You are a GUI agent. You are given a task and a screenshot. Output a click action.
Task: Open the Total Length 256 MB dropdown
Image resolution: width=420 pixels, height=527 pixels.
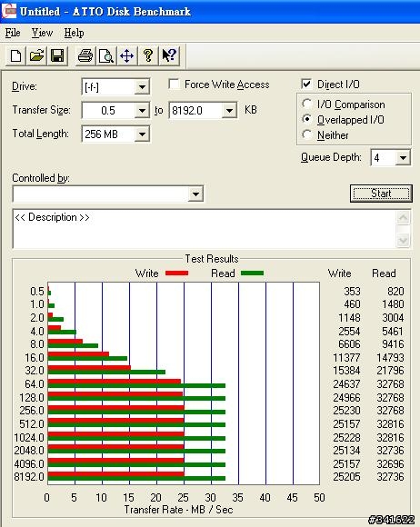click(x=142, y=134)
